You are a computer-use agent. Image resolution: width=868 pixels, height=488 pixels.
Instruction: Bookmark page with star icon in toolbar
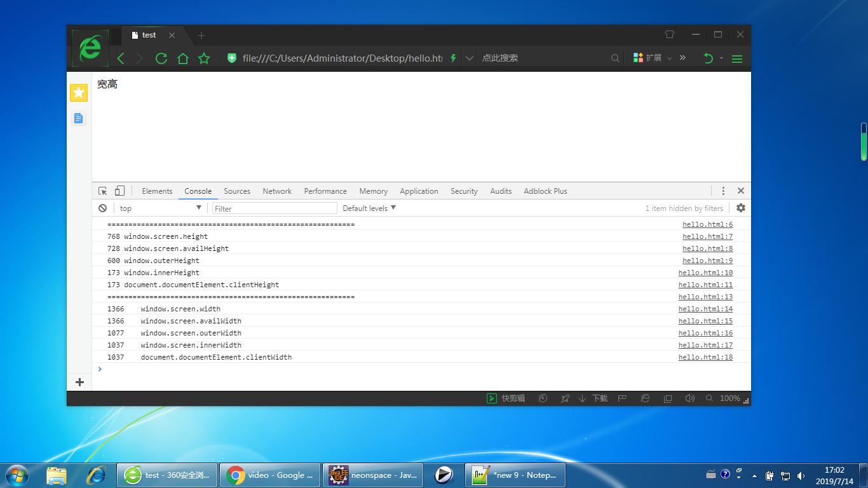pos(204,58)
